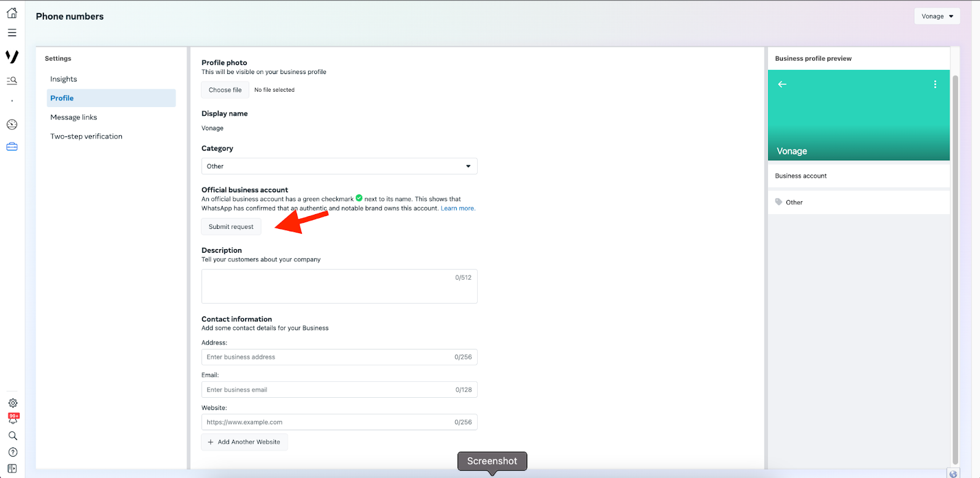Open the settings gear icon
This screenshot has width=980, height=478.
click(x=12, y=403)
